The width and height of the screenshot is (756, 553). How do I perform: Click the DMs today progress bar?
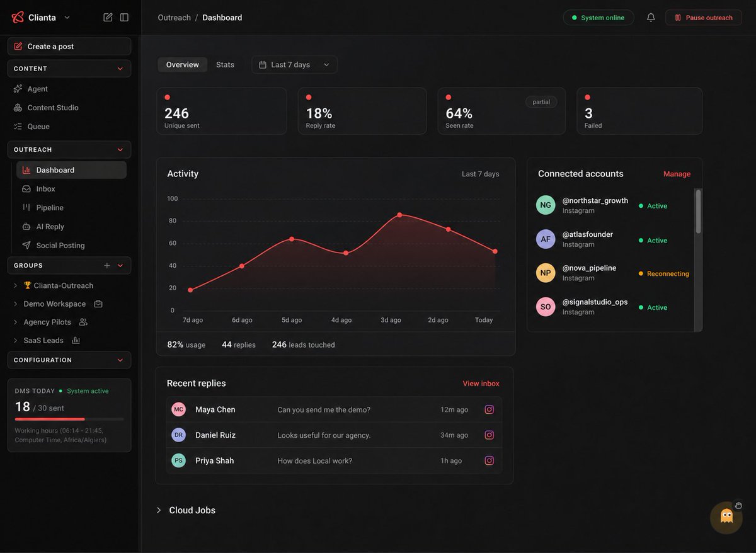[69, 419]
